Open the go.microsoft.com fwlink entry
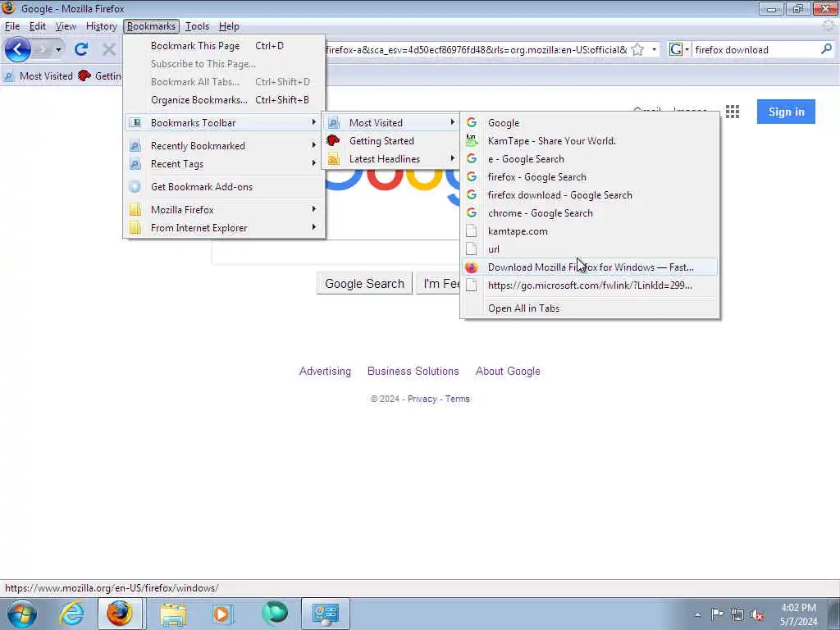840x630 pixels. pyautogui.click(x=589, y=285)
